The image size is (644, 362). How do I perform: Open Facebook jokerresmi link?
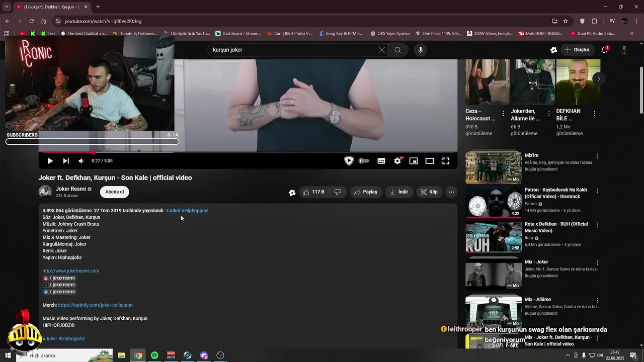pyautogui.click(x=59, y=292)
